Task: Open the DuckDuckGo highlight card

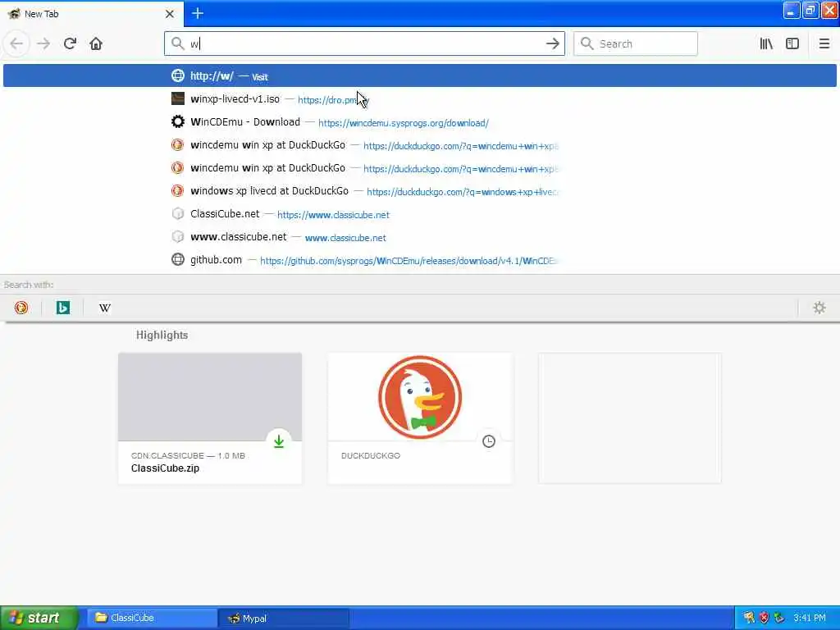Action: [x=420, y=418]
